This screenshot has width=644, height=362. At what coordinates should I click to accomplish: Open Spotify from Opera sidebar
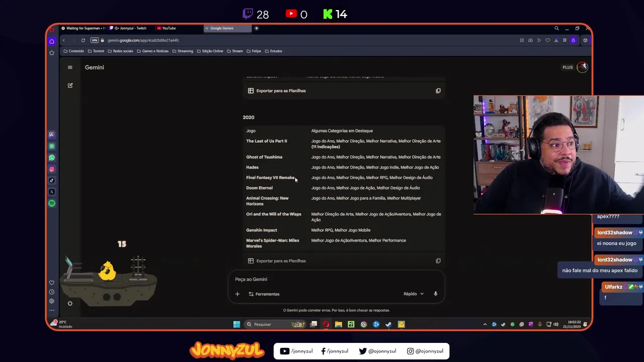pos(52,203)
